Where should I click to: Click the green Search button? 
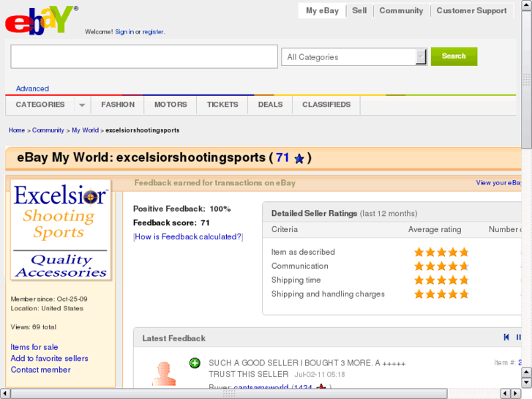pos(454,56)
